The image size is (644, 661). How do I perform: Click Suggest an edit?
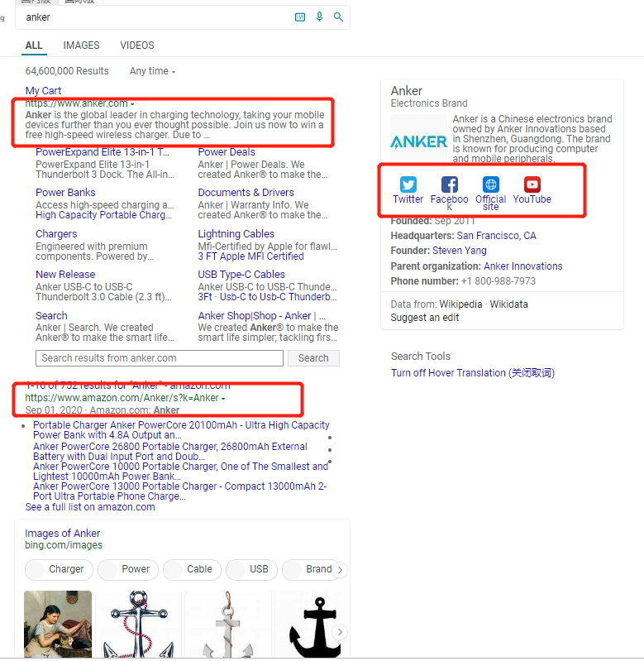click(425, 318)
